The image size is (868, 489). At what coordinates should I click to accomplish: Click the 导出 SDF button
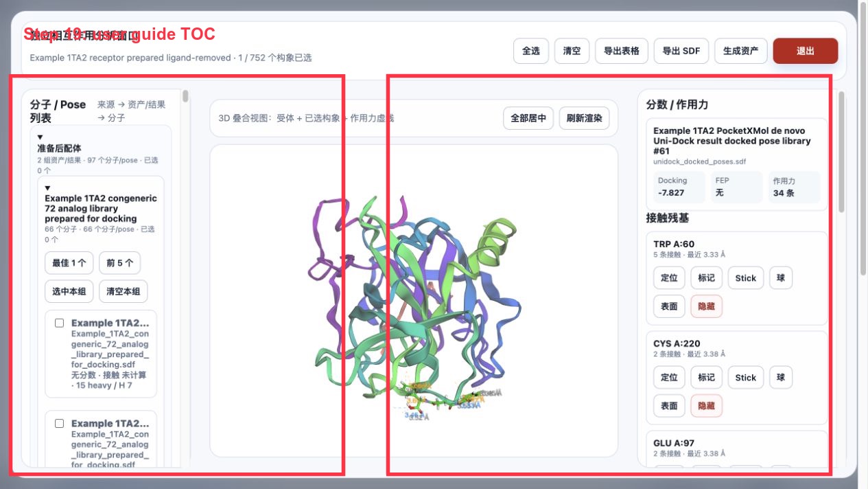tap(681, 51)
